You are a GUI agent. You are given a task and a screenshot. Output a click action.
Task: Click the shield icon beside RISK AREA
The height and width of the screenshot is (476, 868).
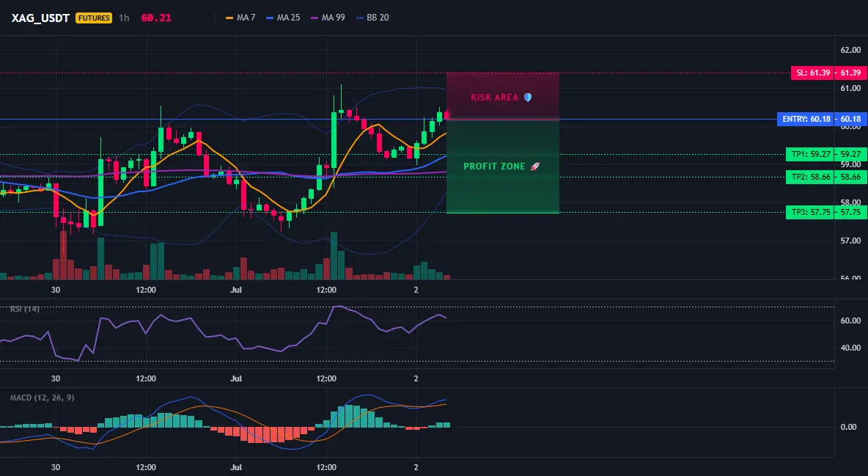click(x=528, y=98)
